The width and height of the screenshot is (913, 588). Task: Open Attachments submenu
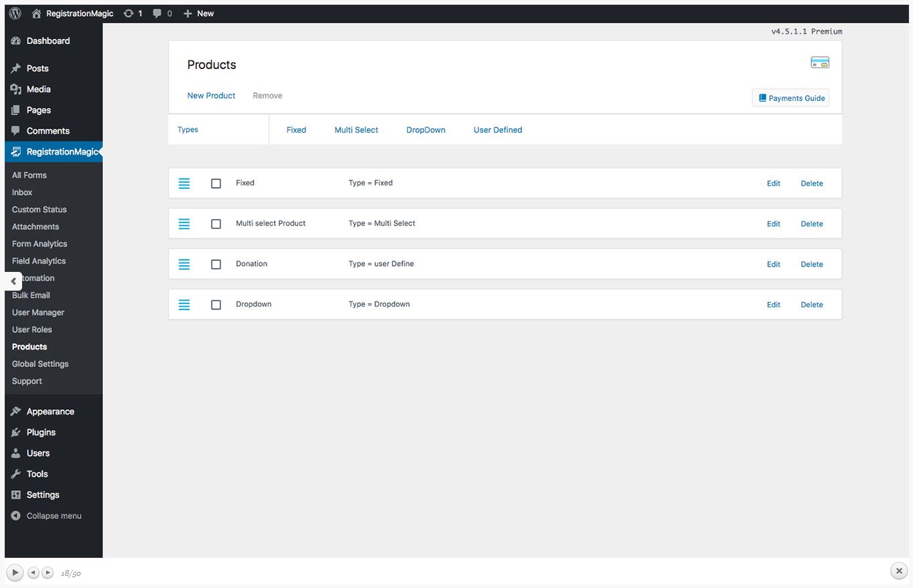click(36, 227)
